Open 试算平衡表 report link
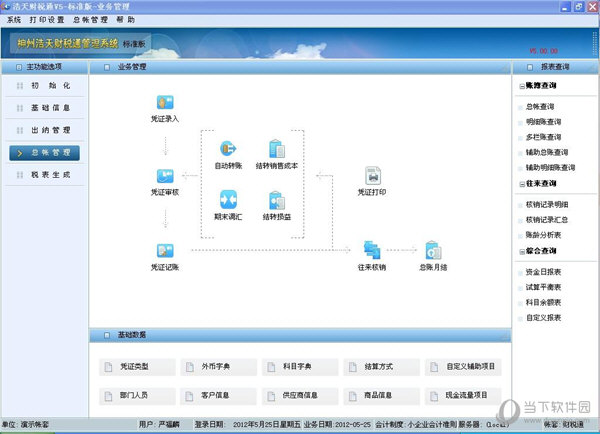600x434 pixels. [x=545, y=287]
